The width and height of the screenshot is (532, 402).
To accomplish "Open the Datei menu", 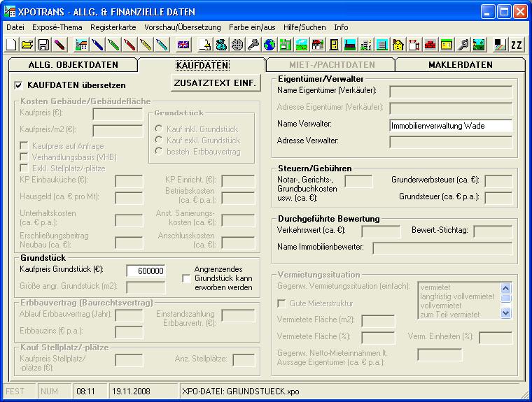I will tap(15, 27).
